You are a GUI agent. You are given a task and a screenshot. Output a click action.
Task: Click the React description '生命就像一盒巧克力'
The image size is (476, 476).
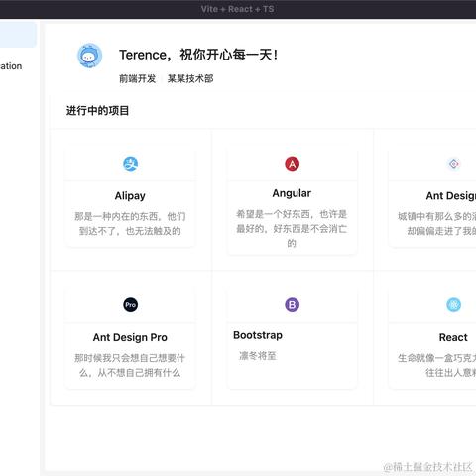pyautogui.click(x=436, y=365)
